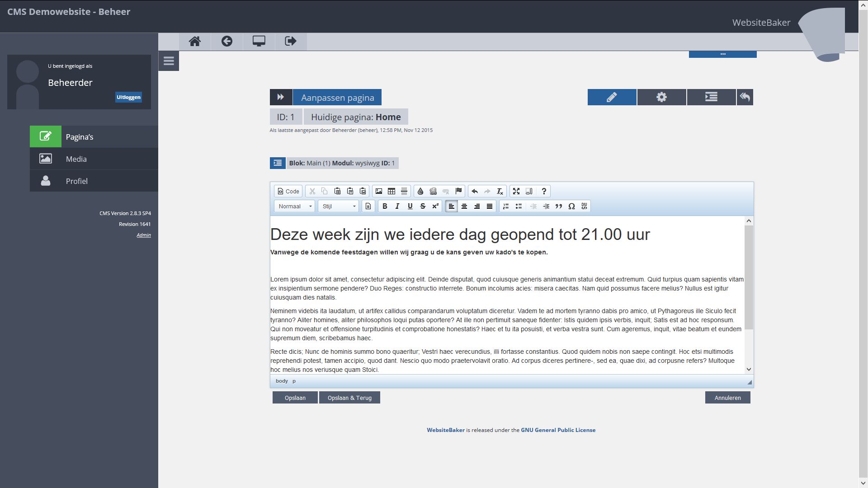Click the editor resize handle corner

click(750, 382)
